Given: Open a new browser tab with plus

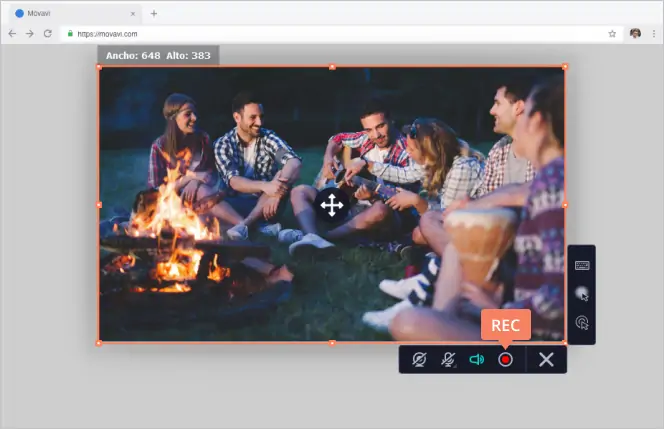Looking at the screenshot, I should pos(154,14).
